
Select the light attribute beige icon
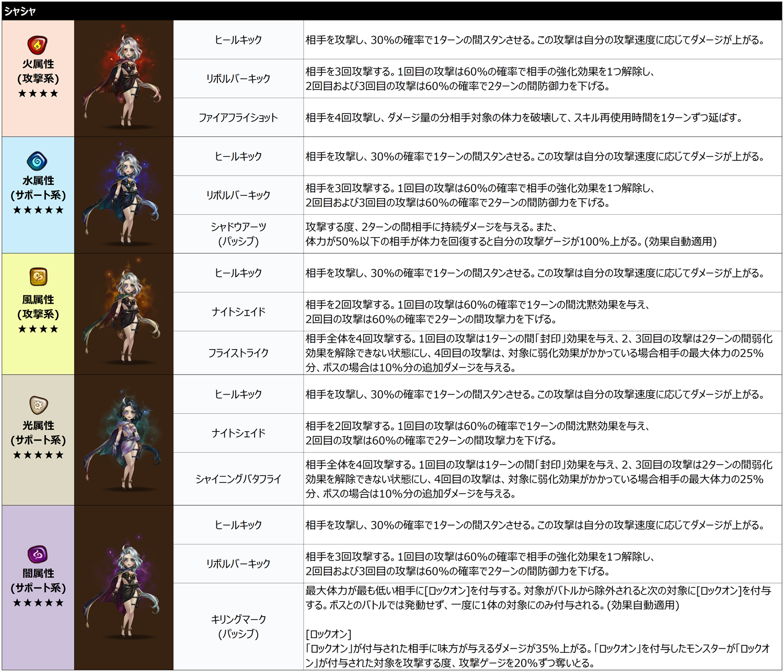[x=38, y=404]
